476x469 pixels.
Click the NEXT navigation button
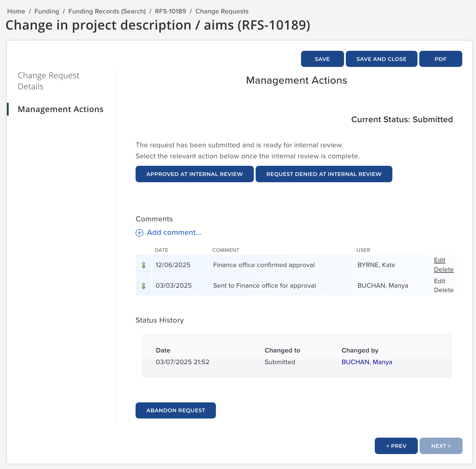pyautogui.click(x=441, y=446)
